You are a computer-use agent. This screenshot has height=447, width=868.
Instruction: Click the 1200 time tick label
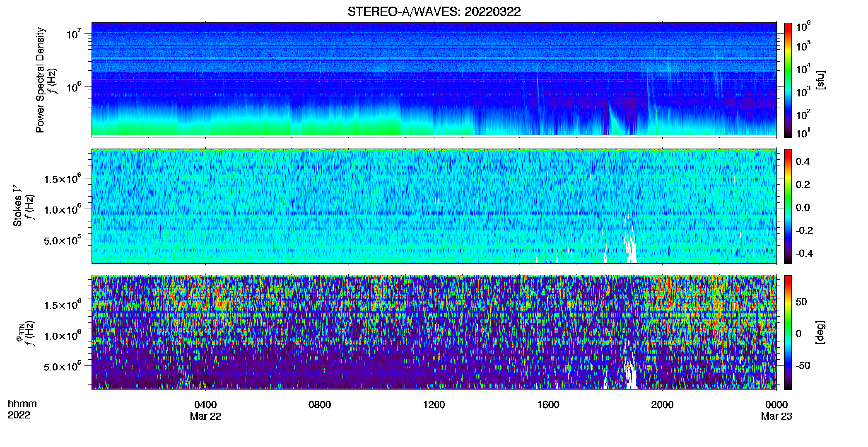434,405
